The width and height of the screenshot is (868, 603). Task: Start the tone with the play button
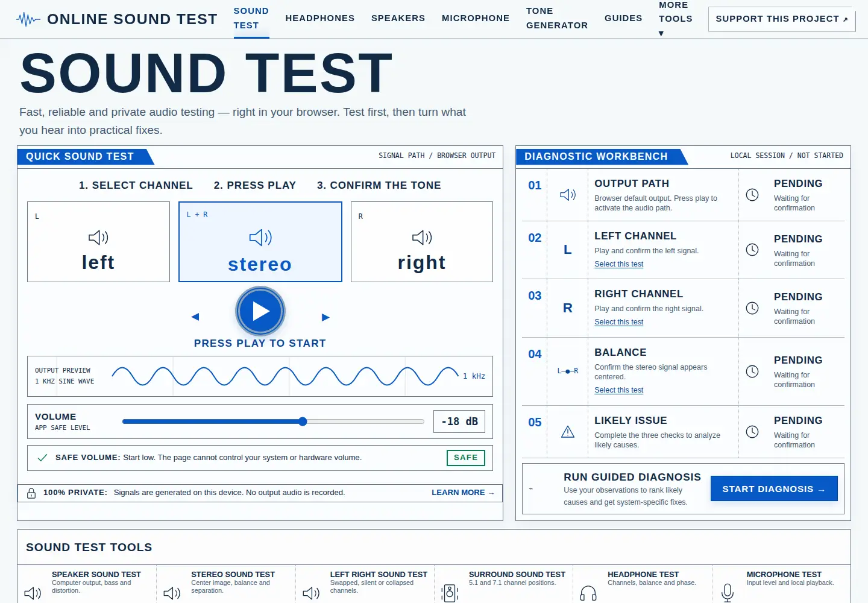pos(260,311)
